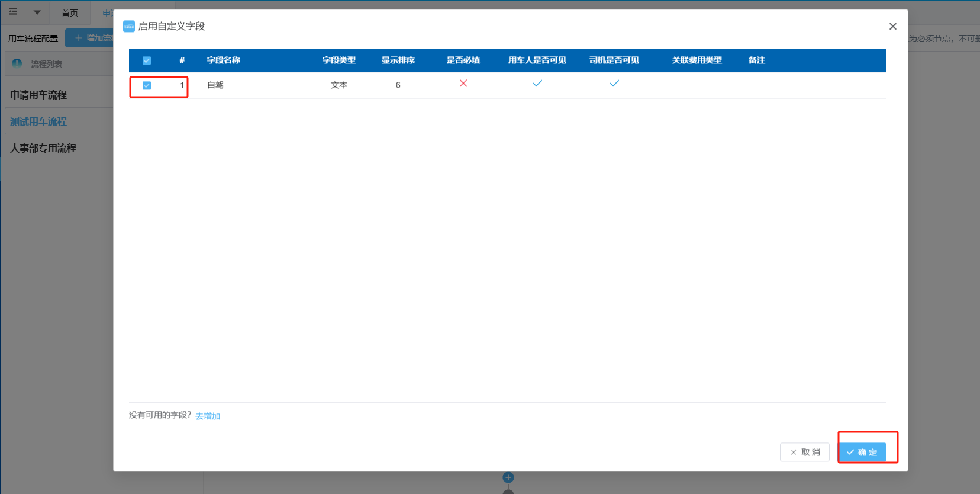980x494 pixels.
Task: Select 测试用车流程 in the flow list
Action: coord(38,121)
